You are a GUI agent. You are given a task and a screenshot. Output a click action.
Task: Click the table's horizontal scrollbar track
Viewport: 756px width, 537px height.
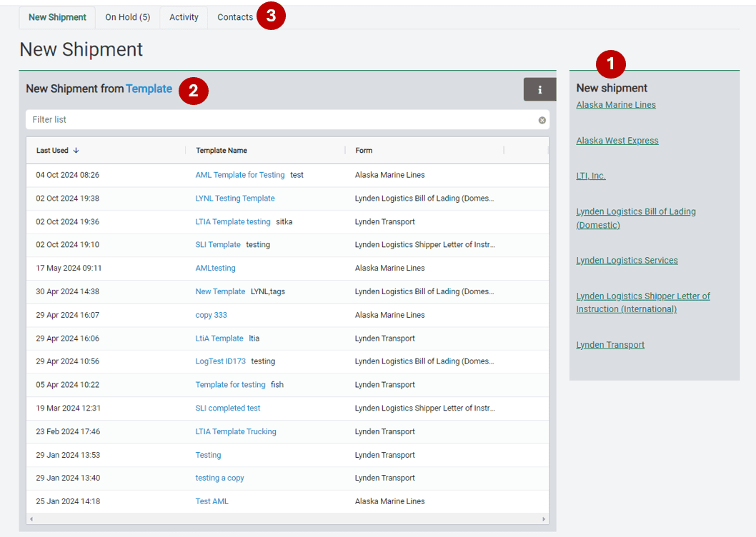[x=287, y=519]
